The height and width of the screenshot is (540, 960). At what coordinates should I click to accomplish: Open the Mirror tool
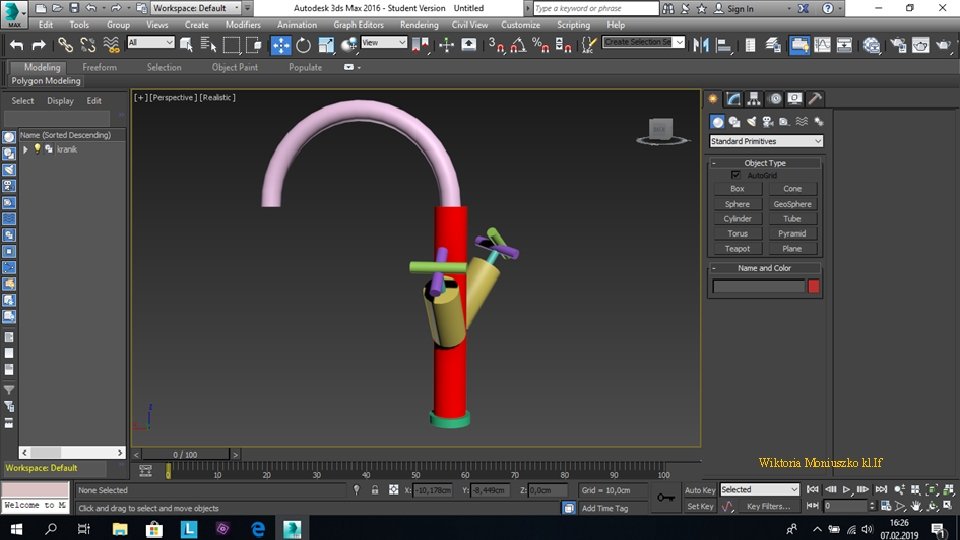coord(701,45)
